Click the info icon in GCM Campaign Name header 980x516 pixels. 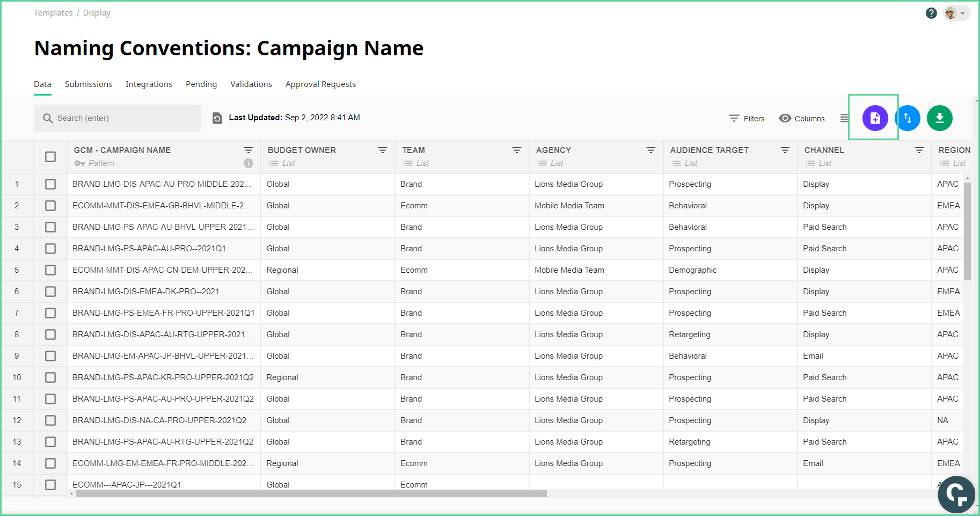click(x=248, y=163)
